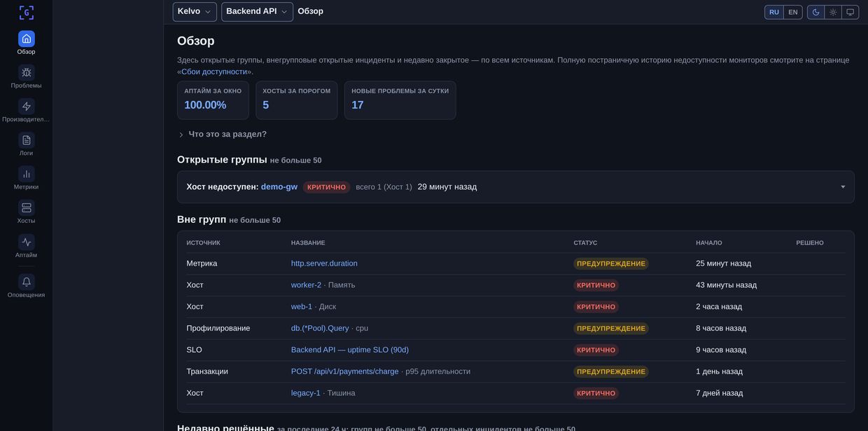Expand the demo-gw group with its arrow
The image size is (868, 431).
coord(843,187)
